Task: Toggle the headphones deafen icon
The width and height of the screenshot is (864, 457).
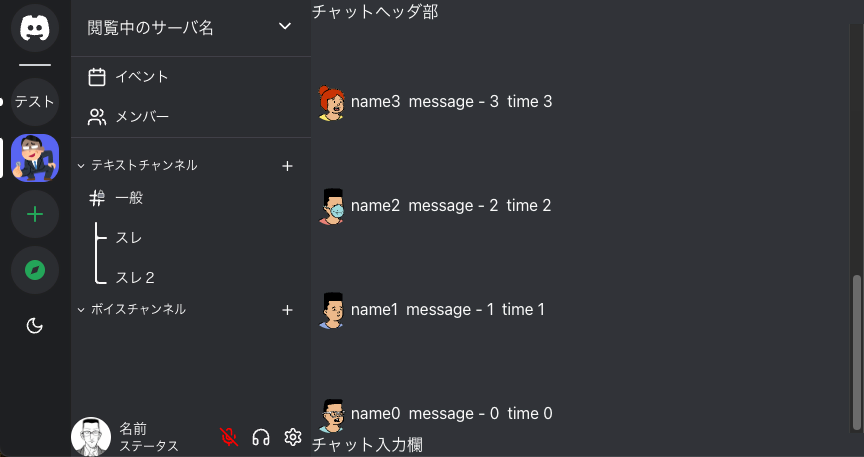Action: 261,436
